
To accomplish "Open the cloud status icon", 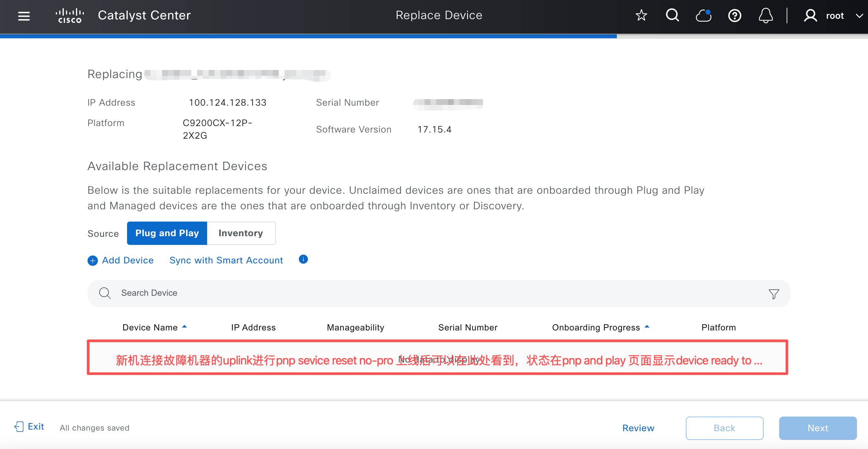I will (704, 16).
